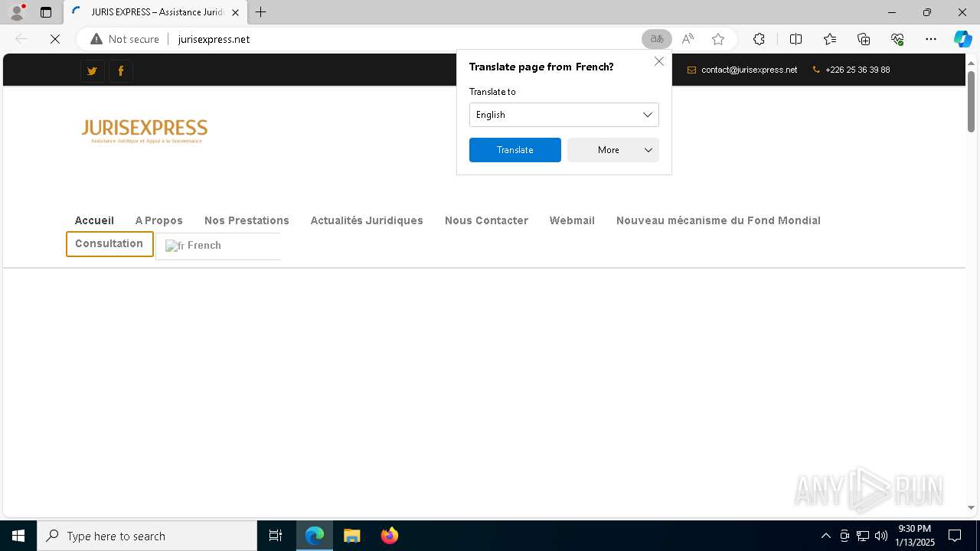Toggle Split screen view

click(795, 39)
